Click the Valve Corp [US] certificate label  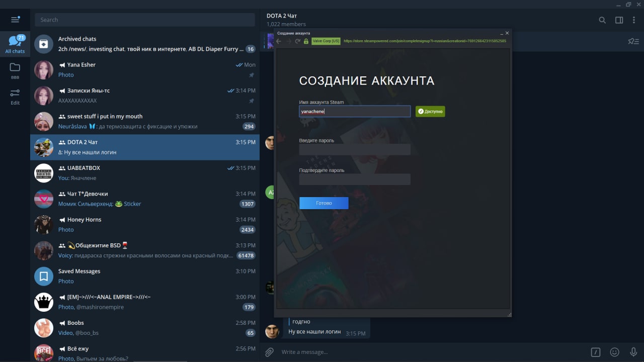pos(326,41)
